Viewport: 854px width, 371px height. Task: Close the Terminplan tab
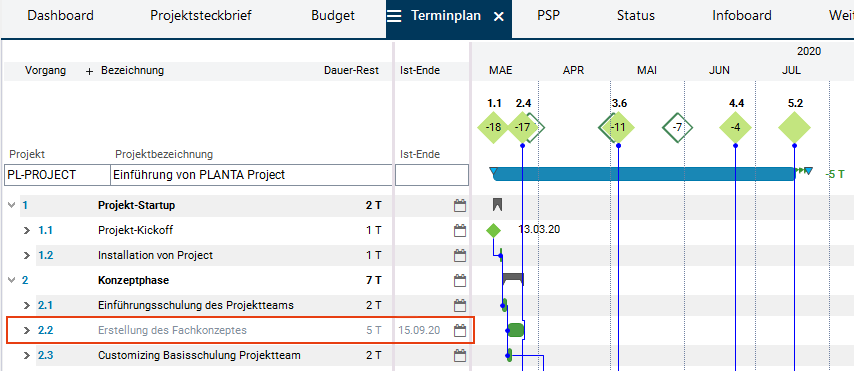pos(498,17)
